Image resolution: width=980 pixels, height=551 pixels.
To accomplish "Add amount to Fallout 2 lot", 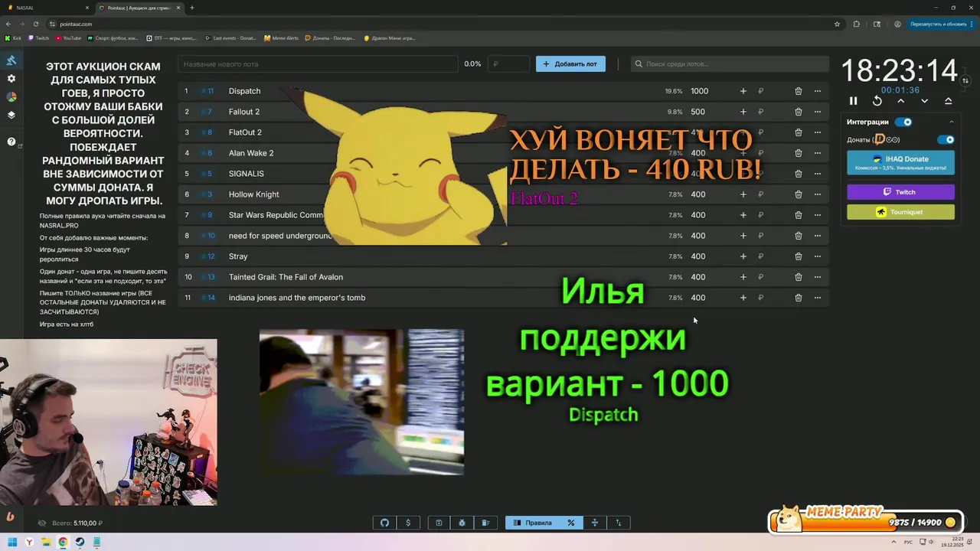I will point(743,112).
